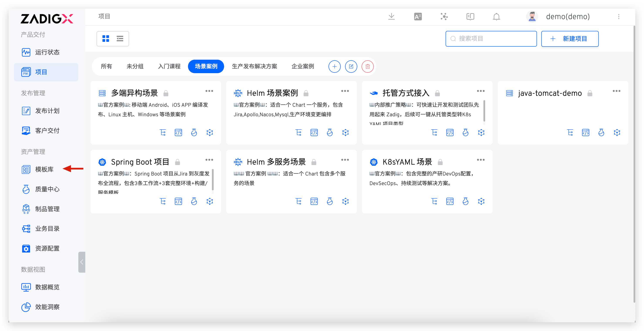This screenshot has width=644, height=331.
Task: Click the red delete group trash icon
Action: [367, 66]
